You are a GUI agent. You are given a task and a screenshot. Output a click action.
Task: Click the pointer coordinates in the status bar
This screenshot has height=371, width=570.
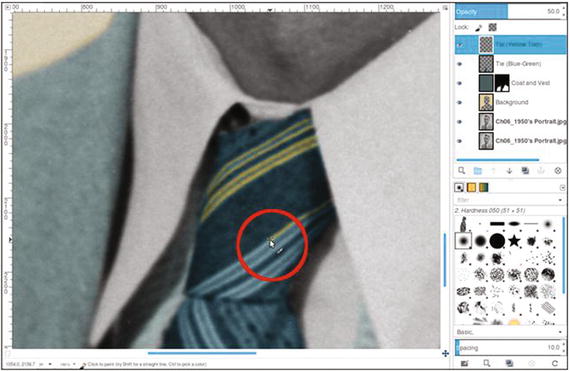(20, 364)
